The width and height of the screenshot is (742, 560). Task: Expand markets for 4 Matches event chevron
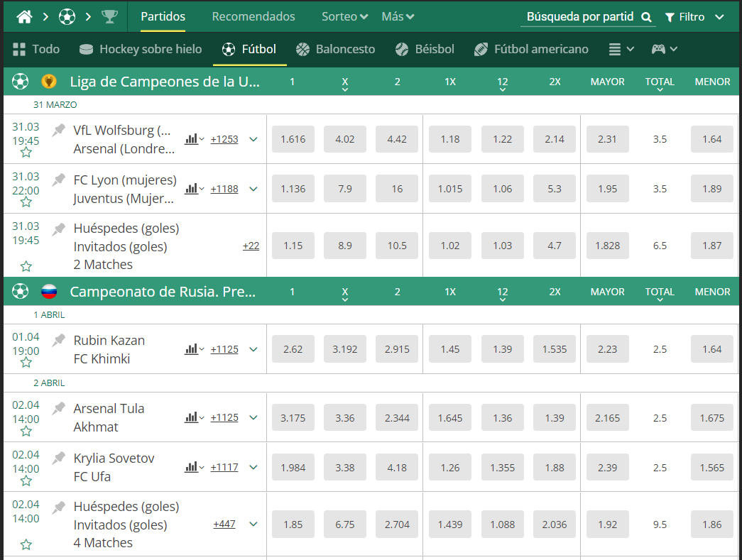tap(253, 524)
